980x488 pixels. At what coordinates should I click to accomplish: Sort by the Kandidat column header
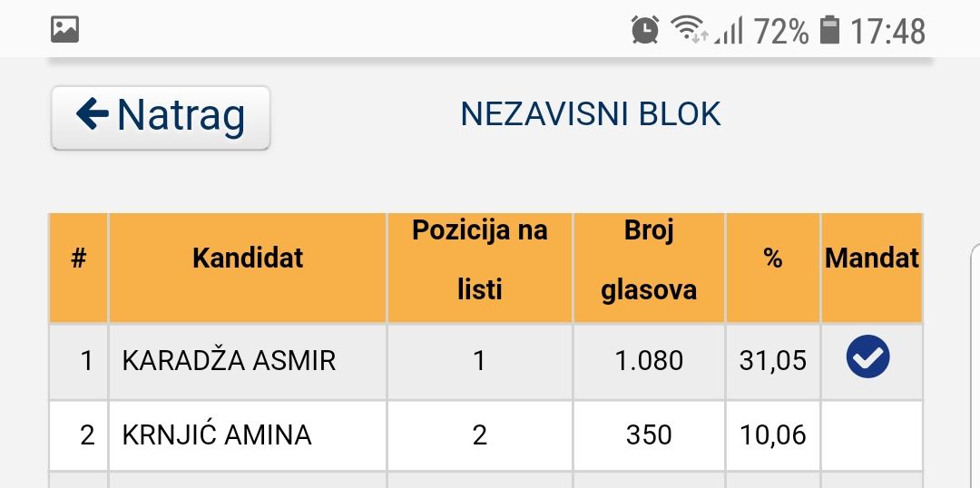[x=248, y=259]
